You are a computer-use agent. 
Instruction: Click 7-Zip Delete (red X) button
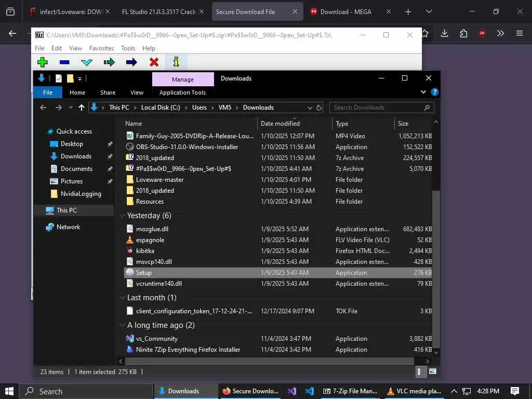tap(154, 62)
